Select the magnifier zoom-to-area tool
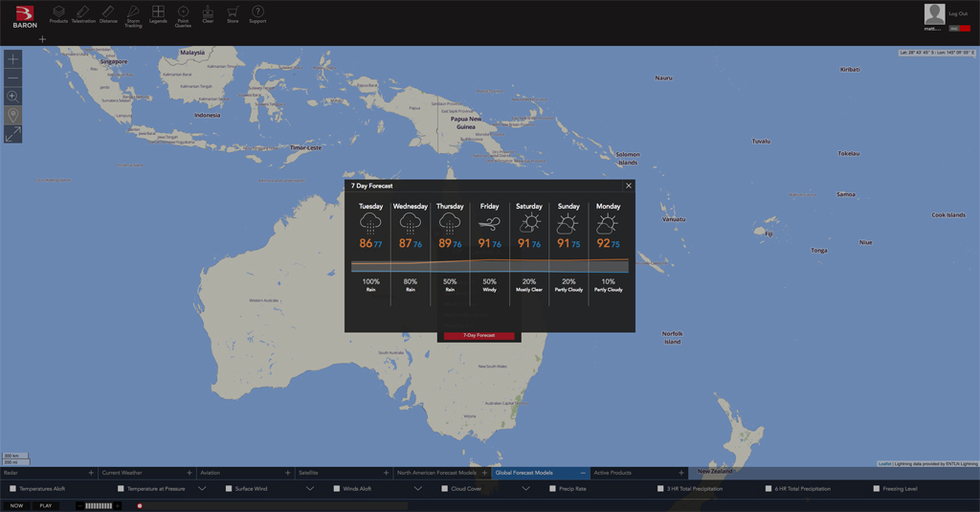Image resolution: width=980 pixels, height=512 pixels. (12, 97)
